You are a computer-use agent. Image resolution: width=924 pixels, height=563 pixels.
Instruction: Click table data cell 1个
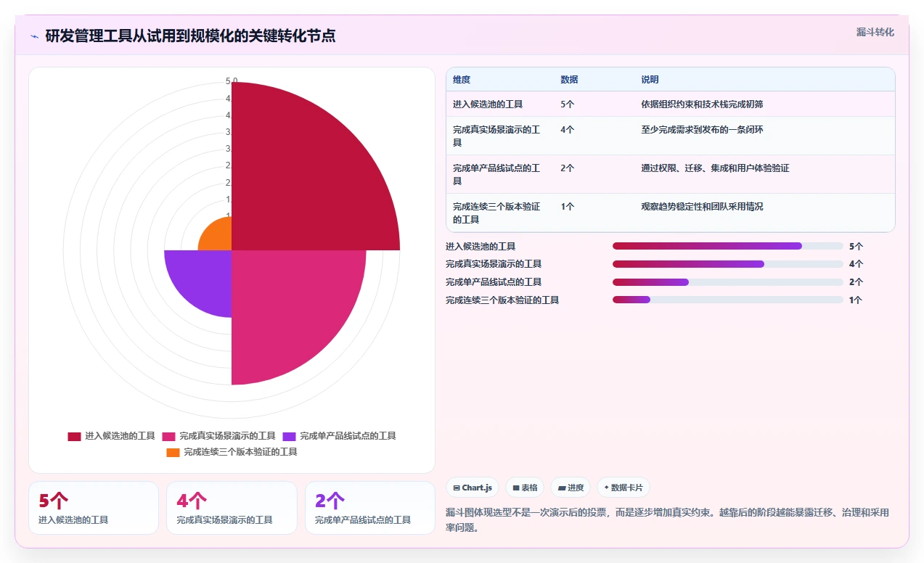[567, 207]
